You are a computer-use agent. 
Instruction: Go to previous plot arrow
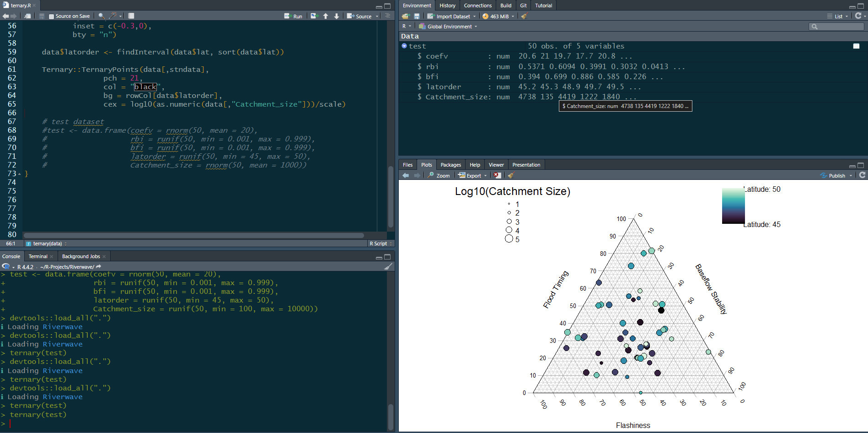tap(406, 175)
